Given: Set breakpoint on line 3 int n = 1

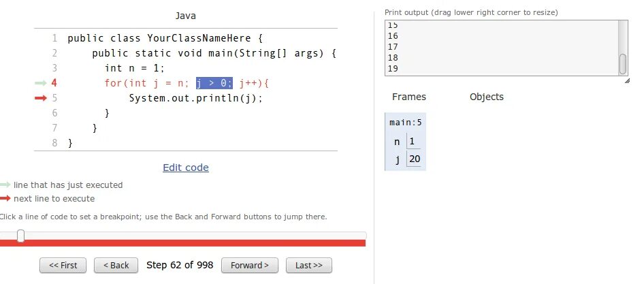Looking at the screenshot, I should (x=135, y=68).
